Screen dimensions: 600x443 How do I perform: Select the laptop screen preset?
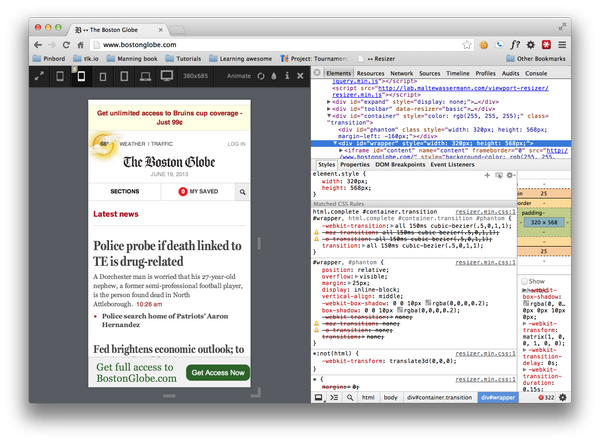click(145, 77)
